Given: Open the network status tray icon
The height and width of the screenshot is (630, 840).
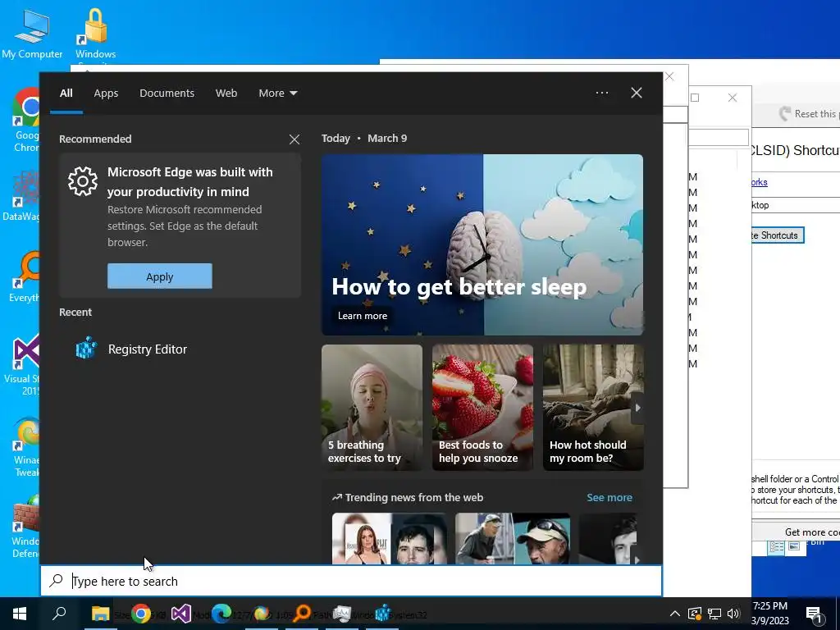Looking at the screenshot, I should point(714,614).
